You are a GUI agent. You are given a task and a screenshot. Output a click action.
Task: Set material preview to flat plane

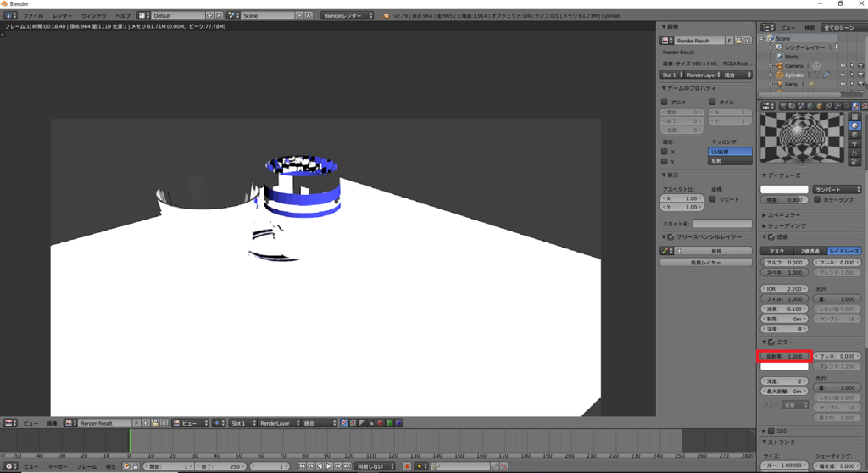pos(854,116)
